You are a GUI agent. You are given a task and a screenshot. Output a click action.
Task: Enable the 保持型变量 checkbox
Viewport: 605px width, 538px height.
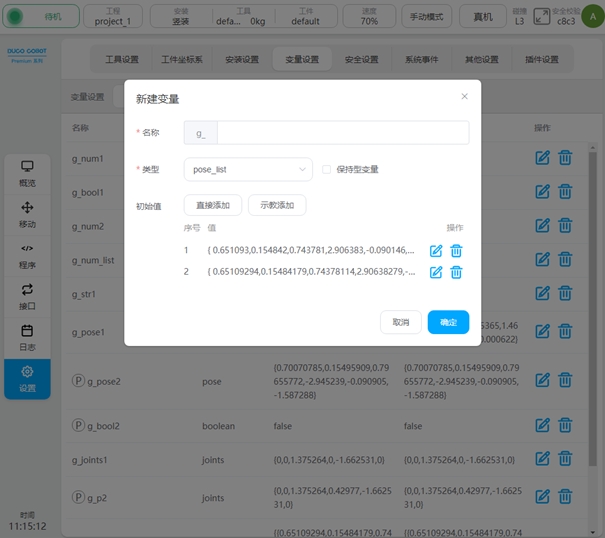click(327, 170)
